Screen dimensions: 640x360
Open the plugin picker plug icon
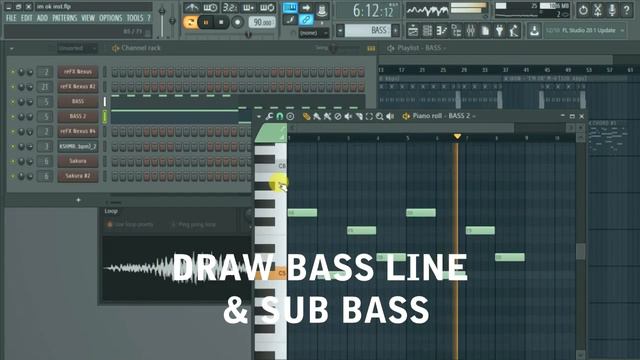(500, 31)
